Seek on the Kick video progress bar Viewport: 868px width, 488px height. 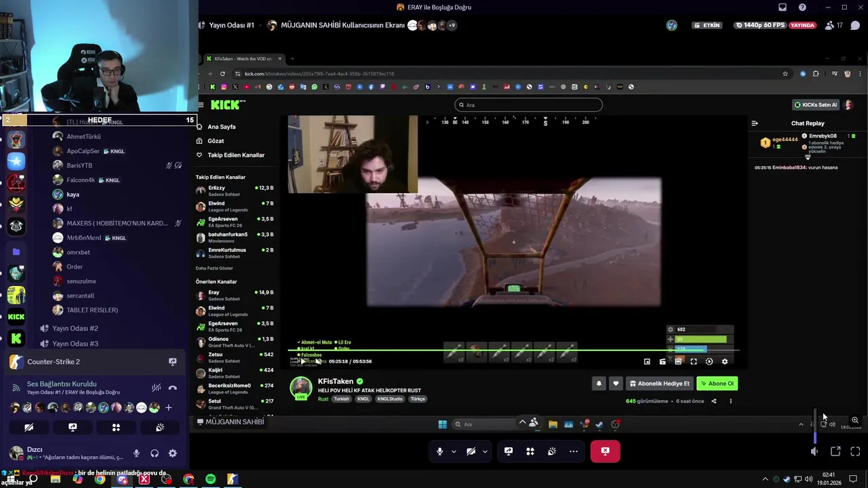(513, 351)
